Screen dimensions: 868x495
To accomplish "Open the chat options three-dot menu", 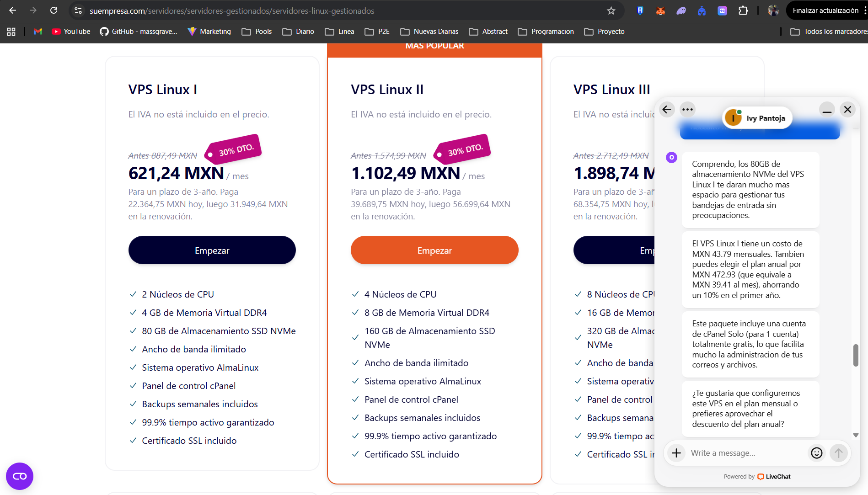I will [x=687, y=110].
